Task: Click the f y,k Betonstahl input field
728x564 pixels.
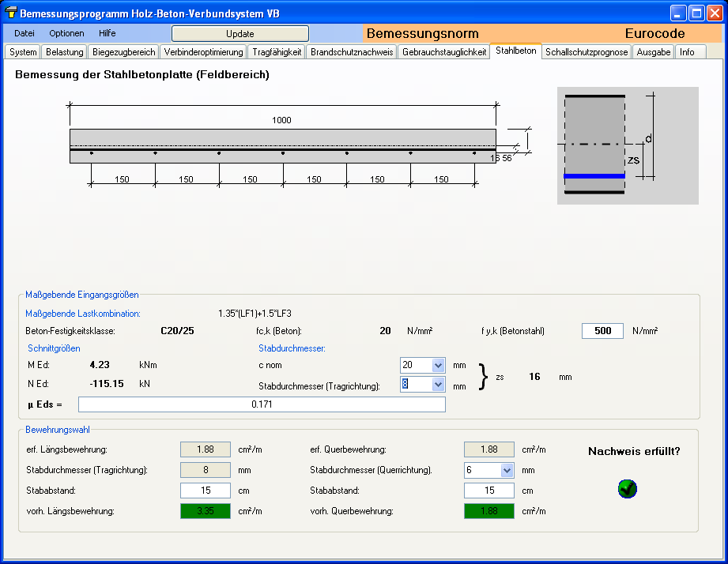Action: click(602, 331)
